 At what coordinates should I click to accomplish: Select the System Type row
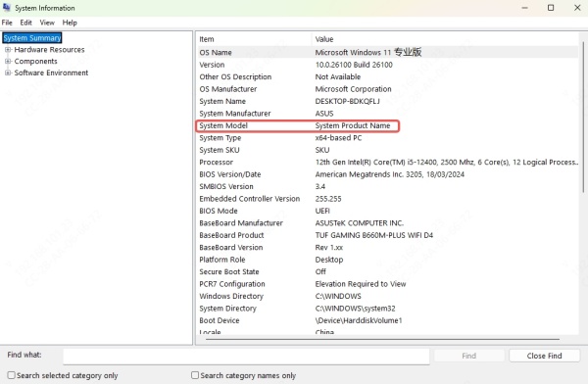pos(388,137)
